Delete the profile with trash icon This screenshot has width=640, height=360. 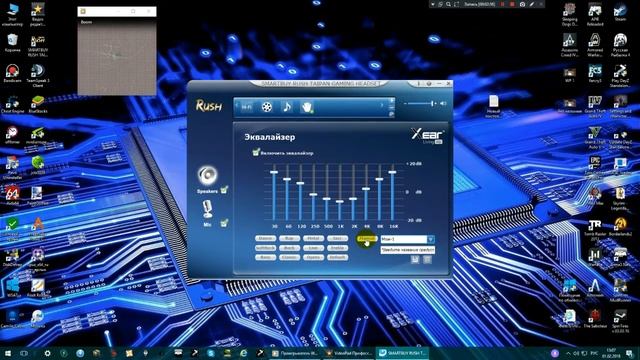427,260
